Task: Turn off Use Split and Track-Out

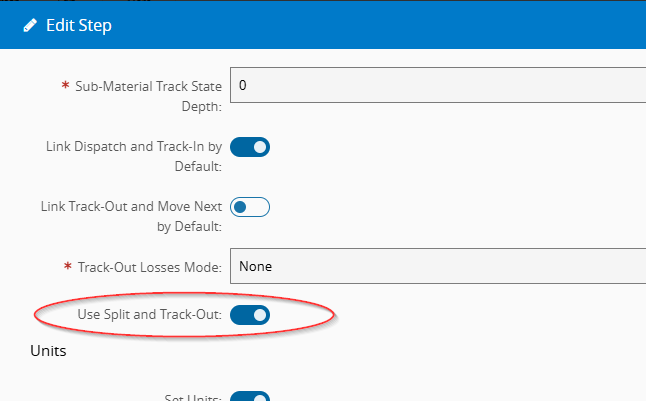Action: click(x=250, y=316)
